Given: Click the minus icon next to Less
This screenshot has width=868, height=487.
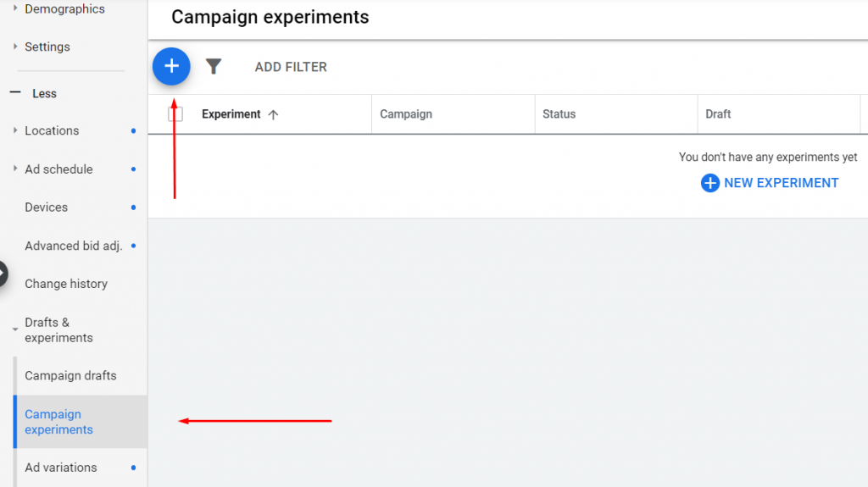Looking at the screenshot, I should [x=15, y=93].
